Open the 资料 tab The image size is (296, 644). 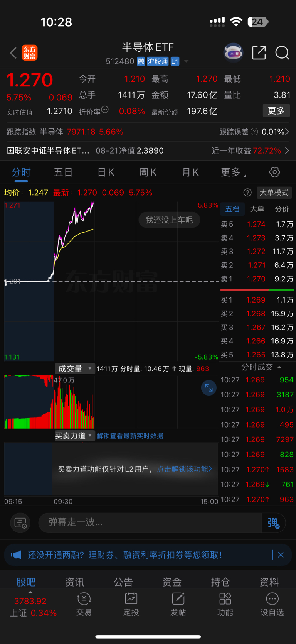pyautogui.click(x=269, y=581)
